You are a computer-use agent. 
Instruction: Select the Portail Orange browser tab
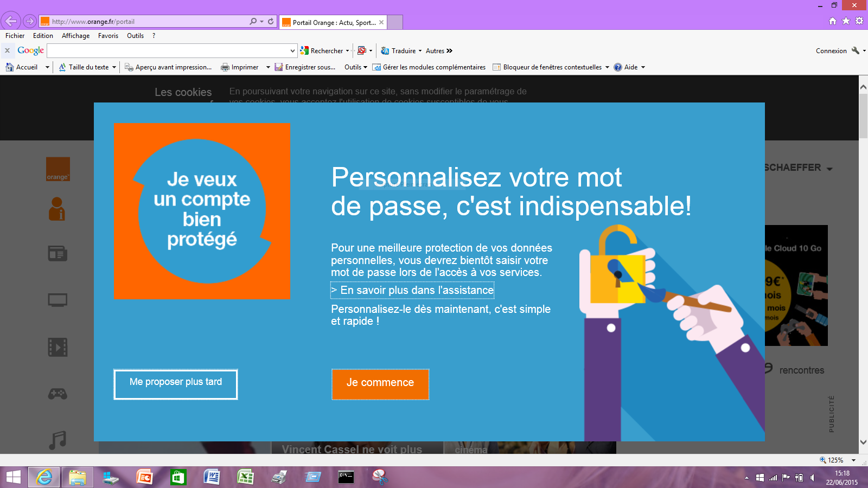point(333,22)
